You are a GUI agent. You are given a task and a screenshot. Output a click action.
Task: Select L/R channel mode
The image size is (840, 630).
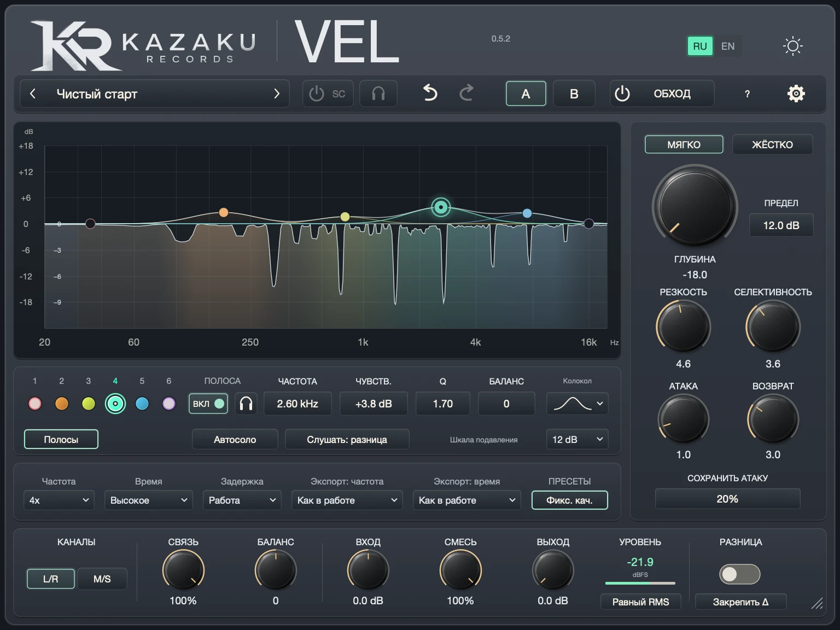(51, 579)
